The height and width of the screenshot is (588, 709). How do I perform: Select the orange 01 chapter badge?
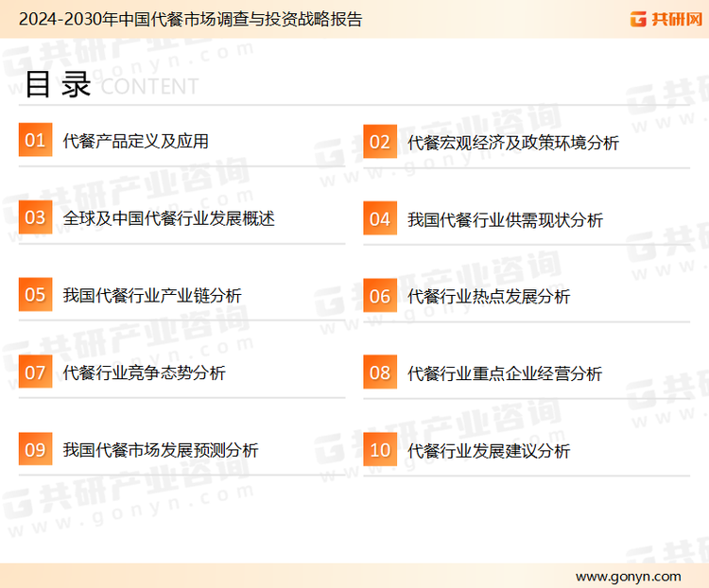(35, 140)
